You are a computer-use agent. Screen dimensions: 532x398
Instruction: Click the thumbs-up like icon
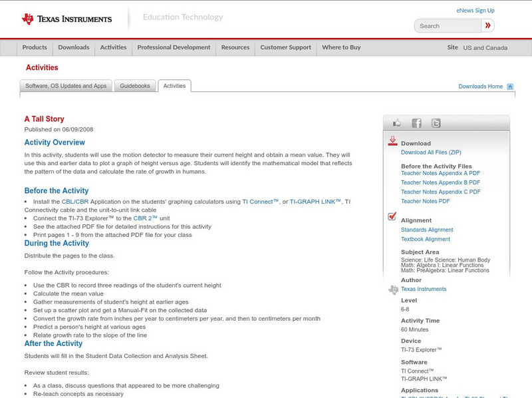coord(396,123)
